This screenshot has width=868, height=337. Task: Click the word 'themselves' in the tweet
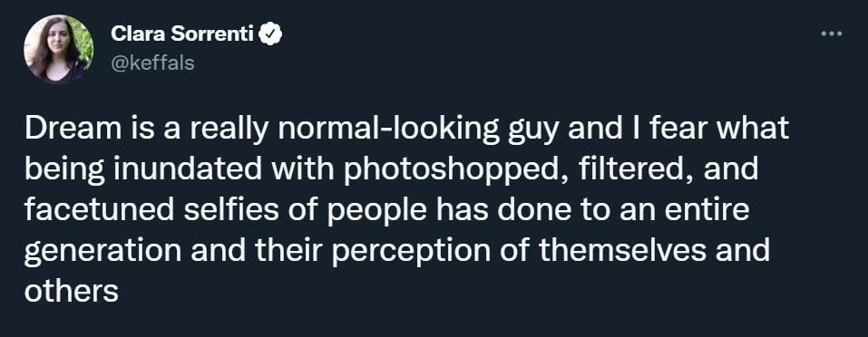click(623, 251)
